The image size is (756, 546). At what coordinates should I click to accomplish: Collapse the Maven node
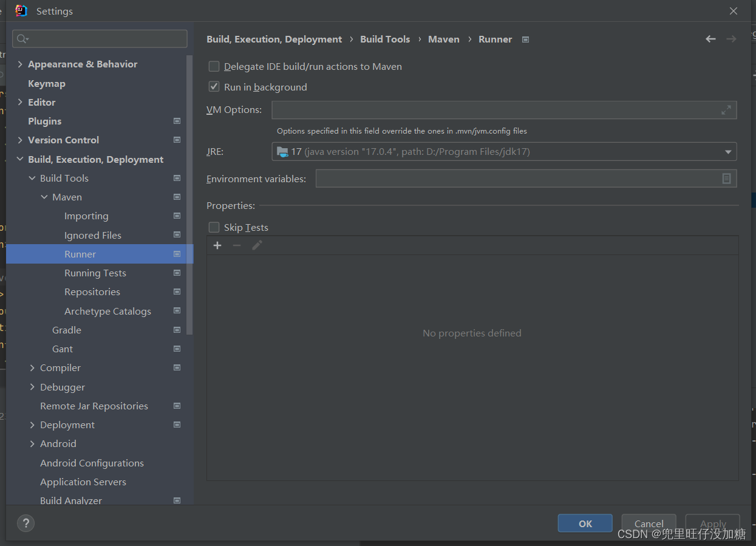tap(44, 197)
